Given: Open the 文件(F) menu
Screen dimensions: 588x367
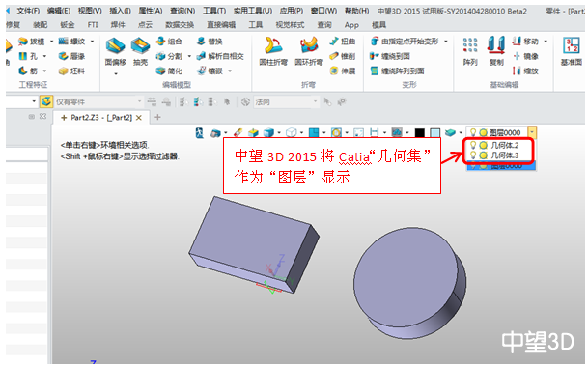Looking at the screenshot, I should (x=28, y=11).
